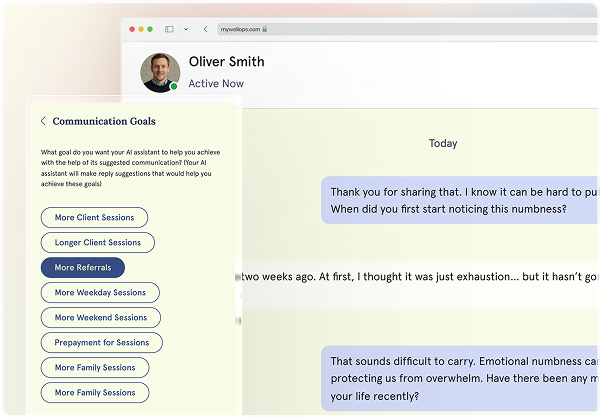Enable the Prepayment for Sessions goal

point(101,342)
